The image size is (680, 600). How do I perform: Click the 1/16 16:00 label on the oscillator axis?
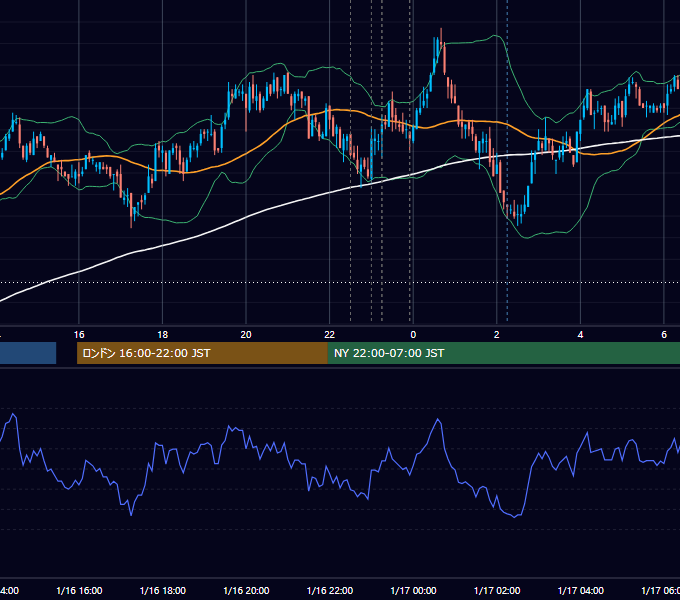79,590
